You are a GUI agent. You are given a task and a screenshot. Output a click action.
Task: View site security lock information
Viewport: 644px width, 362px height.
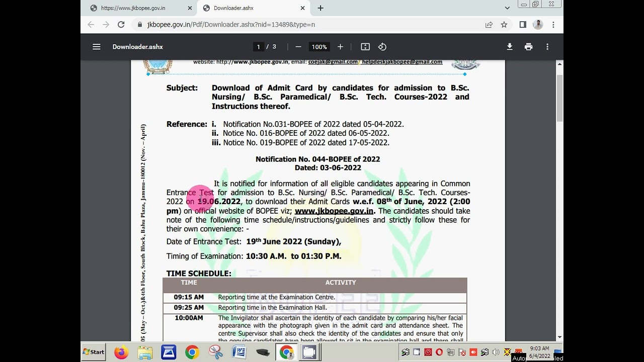tap(139, 24)
